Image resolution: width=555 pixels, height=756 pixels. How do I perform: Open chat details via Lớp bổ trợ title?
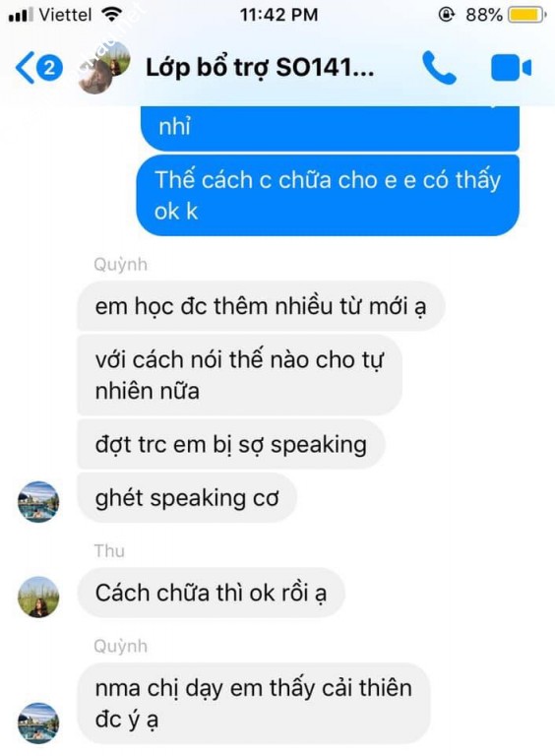(260, 68)
